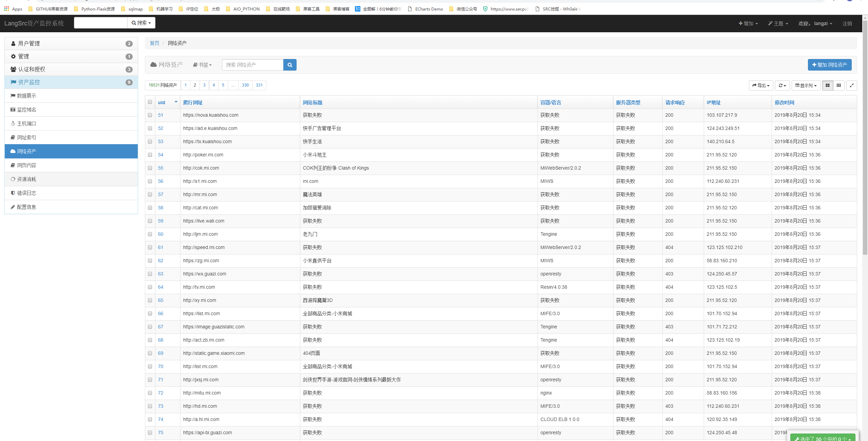Go to pagination page 330
The image size is (868, 441).
point(245,85)
